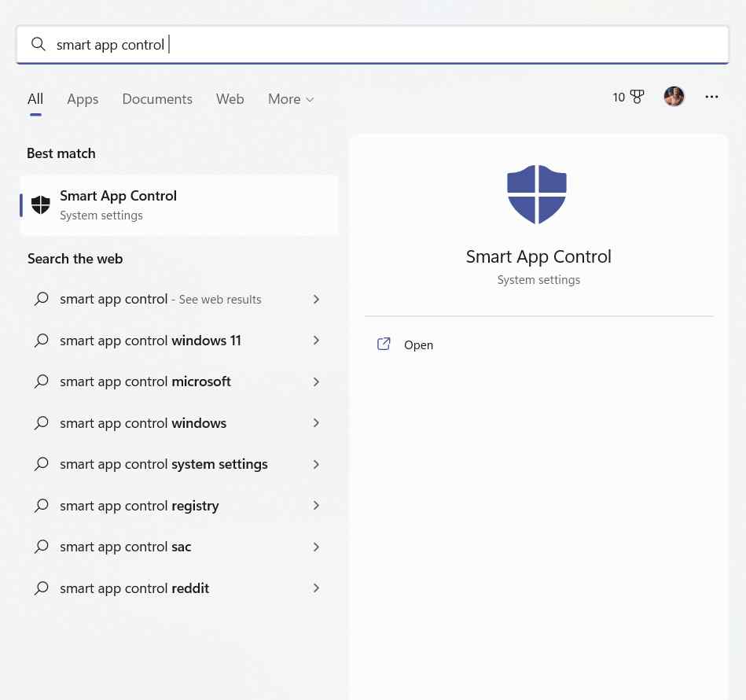
Task: Open the three-dots options menu
Action: click(x=711, y=97)
